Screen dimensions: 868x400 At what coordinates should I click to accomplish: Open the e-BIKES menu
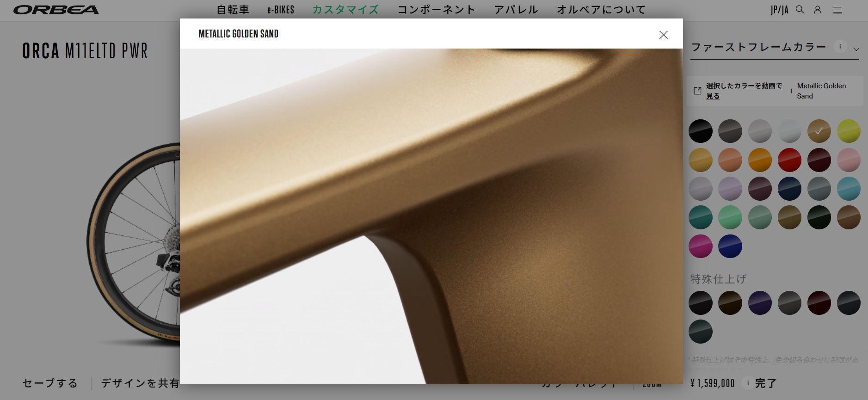click(281, 10)
